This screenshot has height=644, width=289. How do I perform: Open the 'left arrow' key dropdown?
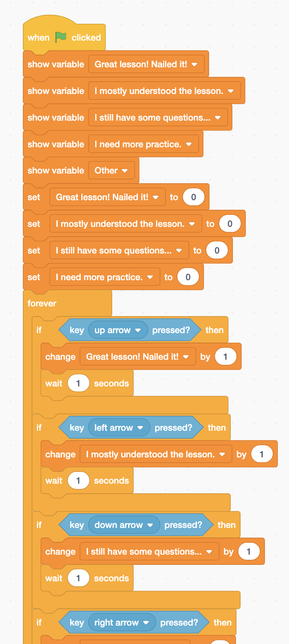(140, 428)
